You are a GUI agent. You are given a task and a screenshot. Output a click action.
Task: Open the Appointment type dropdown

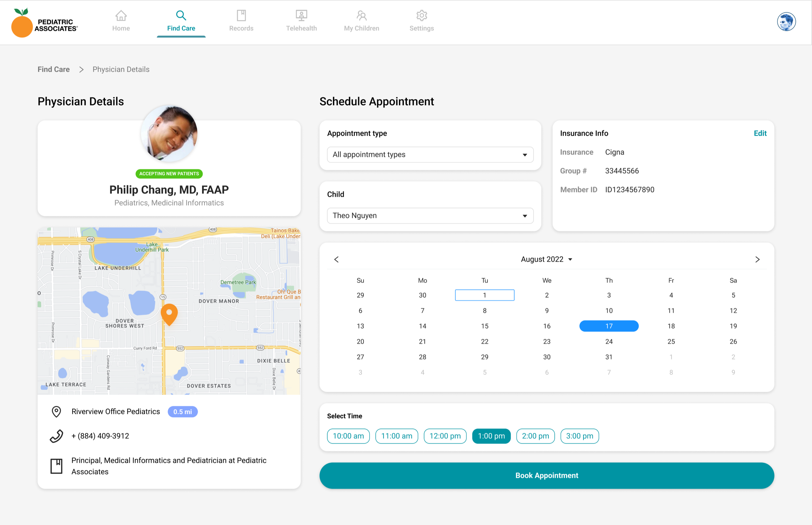(x=430, y=154)
